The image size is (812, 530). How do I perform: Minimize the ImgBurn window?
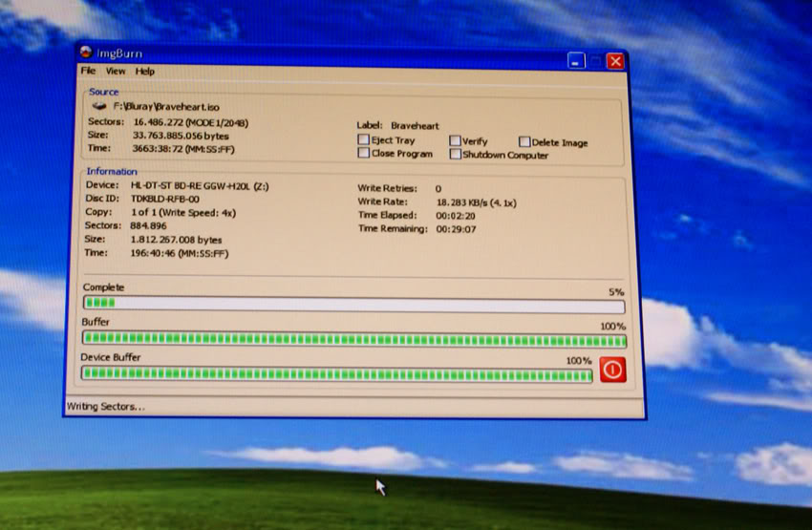pyautogui.click(x=575, y=61)
